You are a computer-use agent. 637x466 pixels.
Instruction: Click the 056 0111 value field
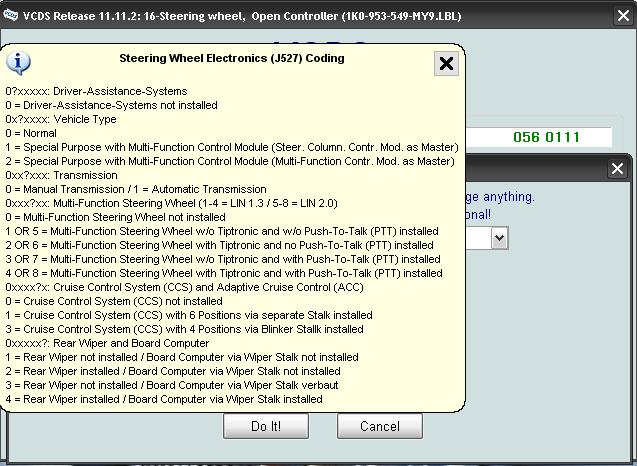(x=539, y=137)
